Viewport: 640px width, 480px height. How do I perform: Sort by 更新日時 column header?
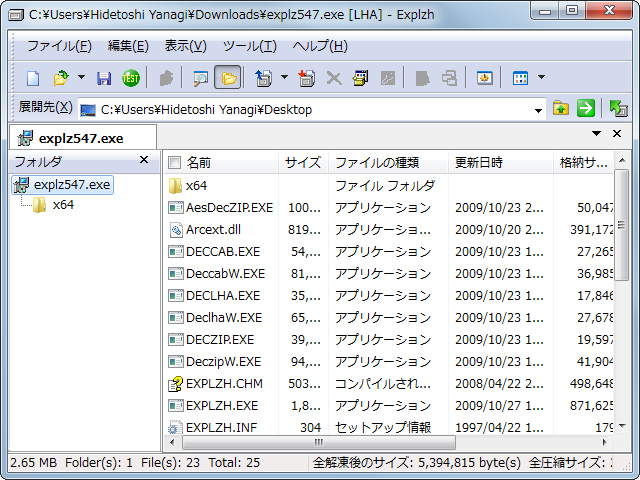500,162
